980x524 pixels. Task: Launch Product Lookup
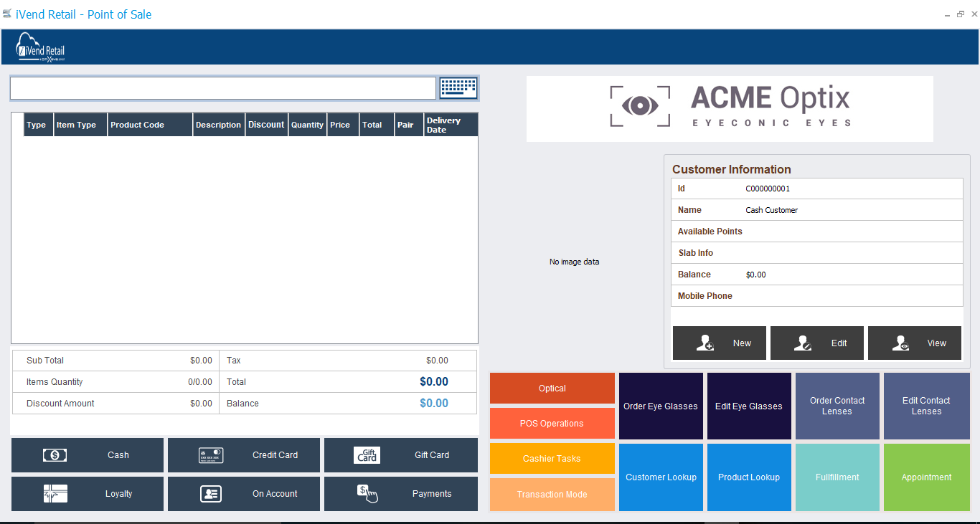749,477
